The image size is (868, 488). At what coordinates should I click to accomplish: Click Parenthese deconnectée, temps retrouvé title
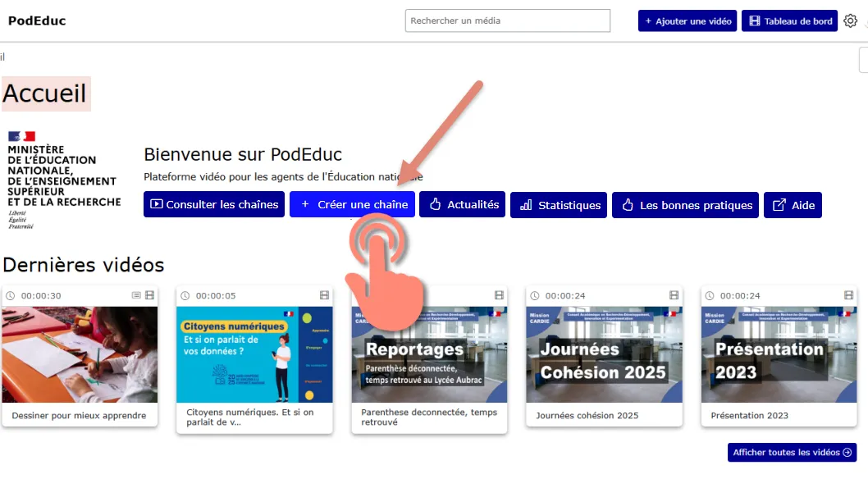tap(429, 417)
